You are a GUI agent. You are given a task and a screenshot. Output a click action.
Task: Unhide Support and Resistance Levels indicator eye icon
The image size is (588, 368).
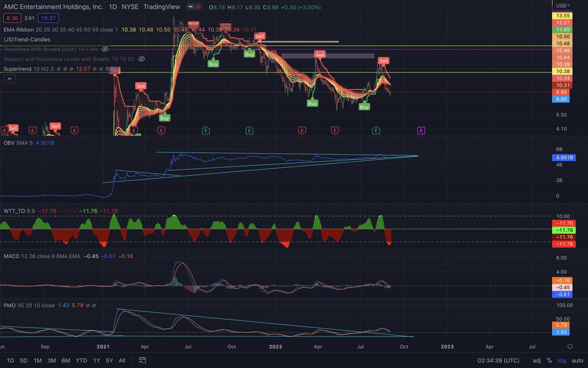(141, 59)
